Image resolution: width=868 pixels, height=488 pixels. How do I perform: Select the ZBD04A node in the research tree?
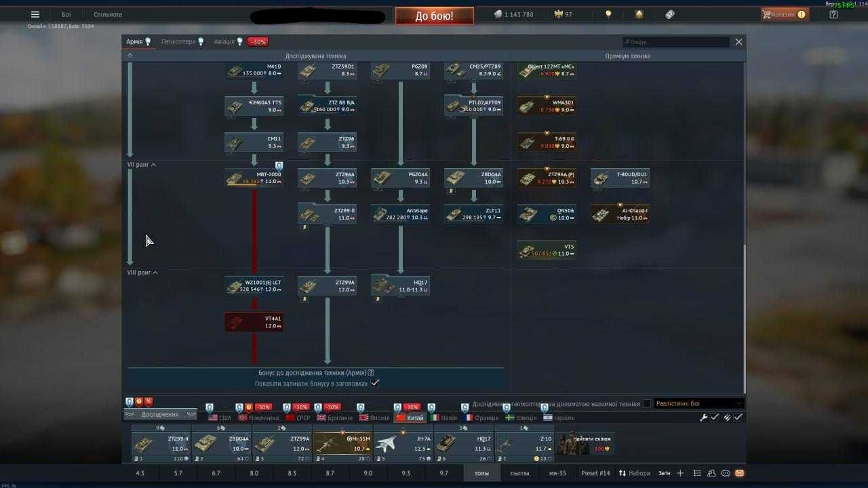[x=474, y=178]
